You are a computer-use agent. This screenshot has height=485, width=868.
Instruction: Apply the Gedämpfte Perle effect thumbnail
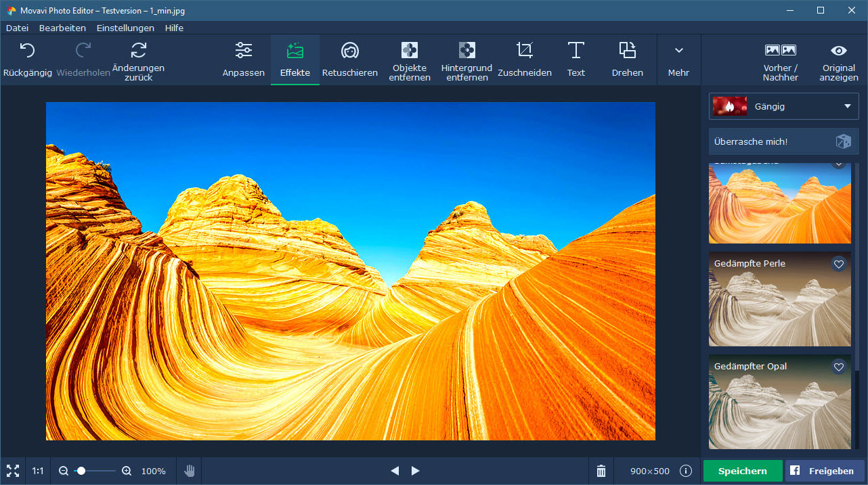coord(780,299)
